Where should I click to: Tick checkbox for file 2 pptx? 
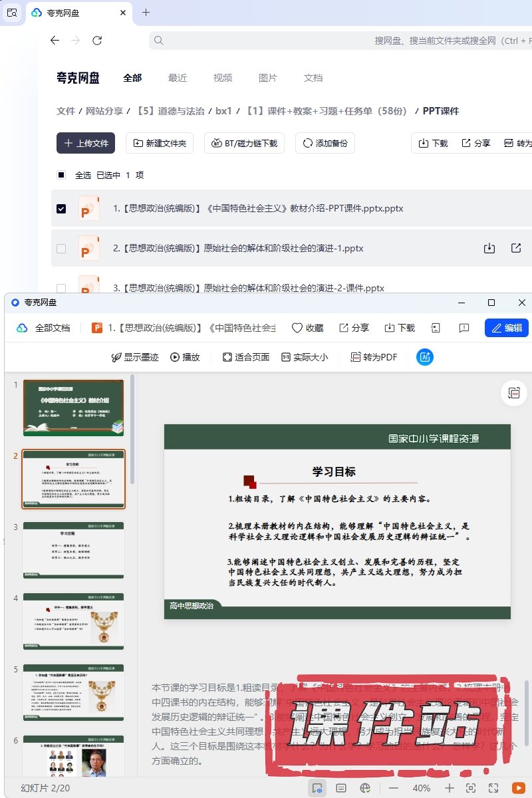click(x=61, y=248)
